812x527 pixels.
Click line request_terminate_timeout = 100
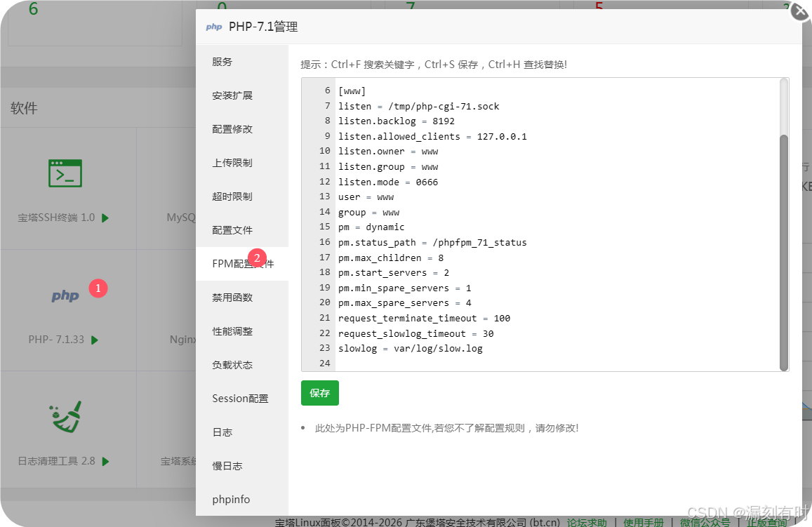click(424, 319)
